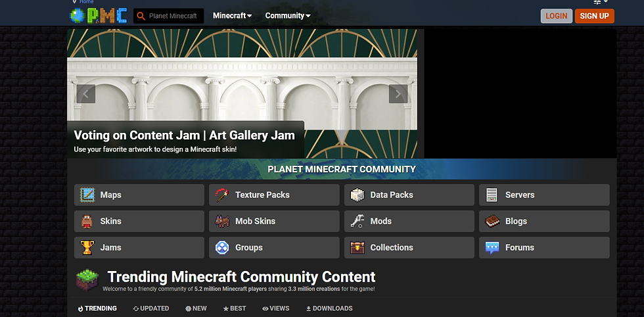The height and width of the screenshot is (317, 644).
Task: Open the Maps icon tile
Action: point(87,195)
